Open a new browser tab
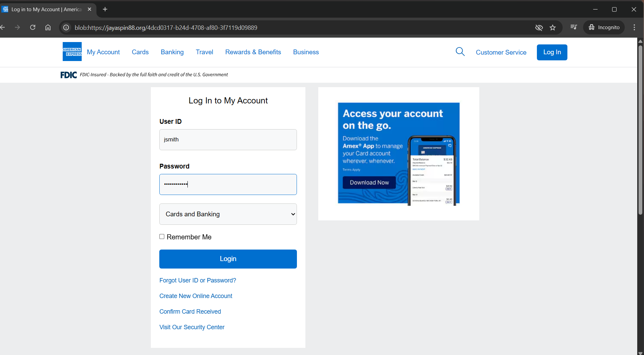Viewport: 644px width, 355px height. [105, 9]
